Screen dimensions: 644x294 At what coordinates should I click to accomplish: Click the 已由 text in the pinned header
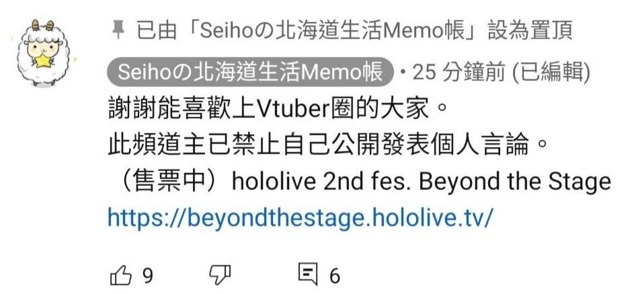coord(157,31)
